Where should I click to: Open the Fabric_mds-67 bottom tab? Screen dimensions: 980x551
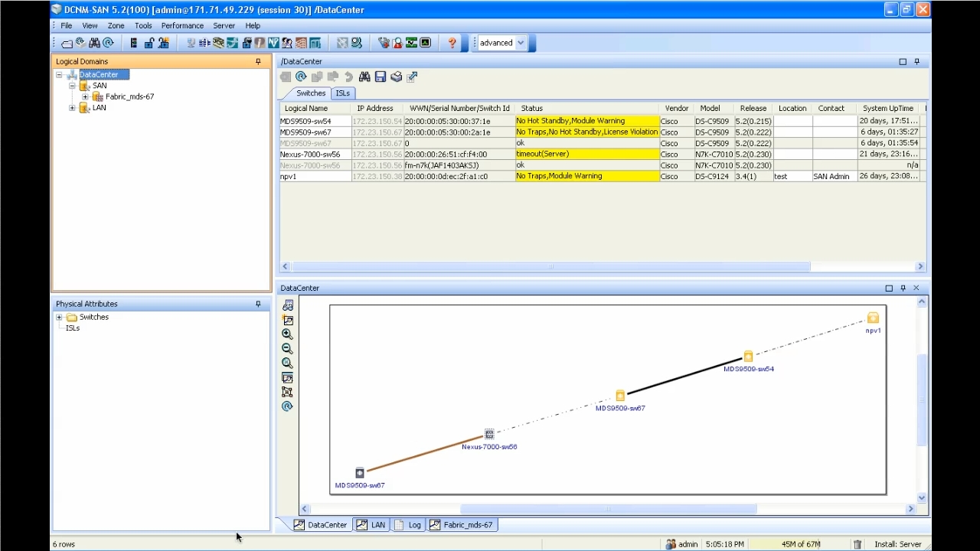[462, 525]
